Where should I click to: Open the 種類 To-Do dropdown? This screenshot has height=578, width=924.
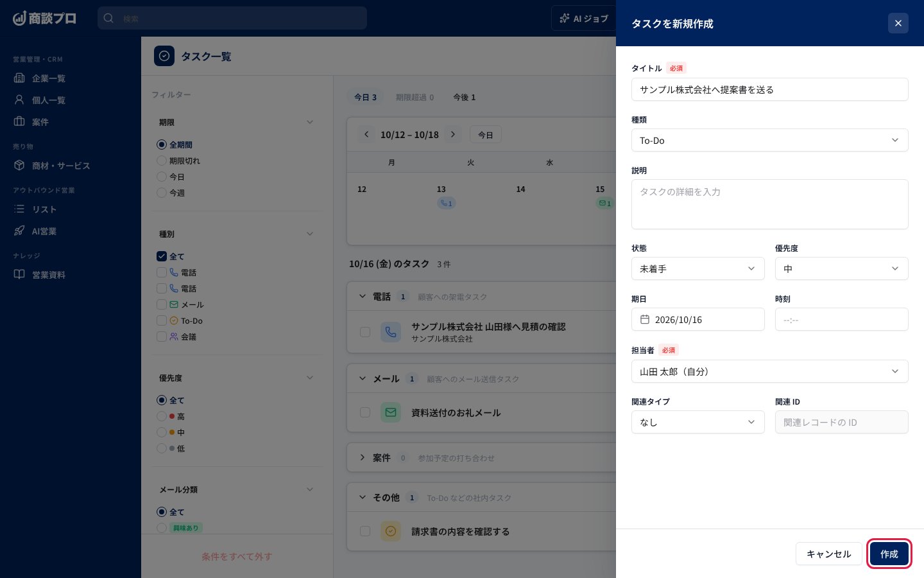[770, 140]
